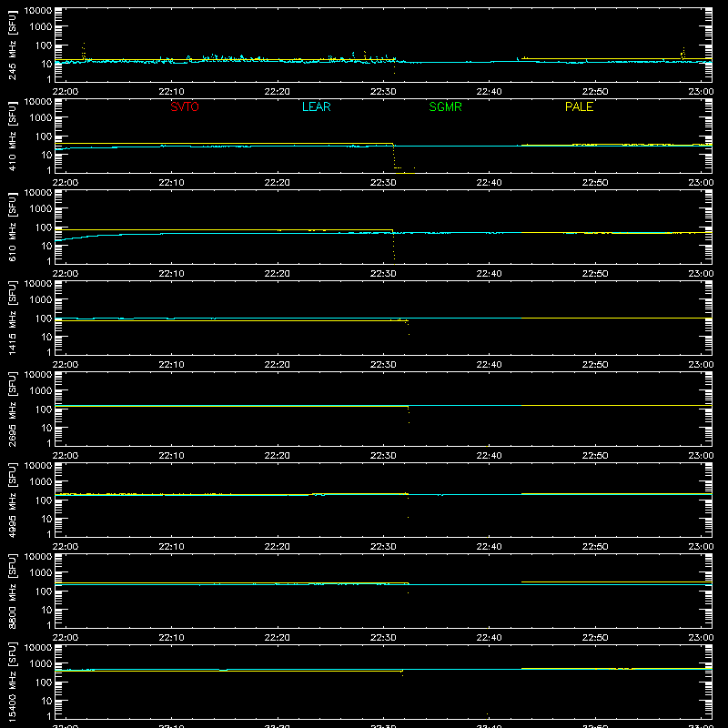Select the 410 MHz [SFU] axis title
Screen dimensions: 728x728
tap(12, 136)
